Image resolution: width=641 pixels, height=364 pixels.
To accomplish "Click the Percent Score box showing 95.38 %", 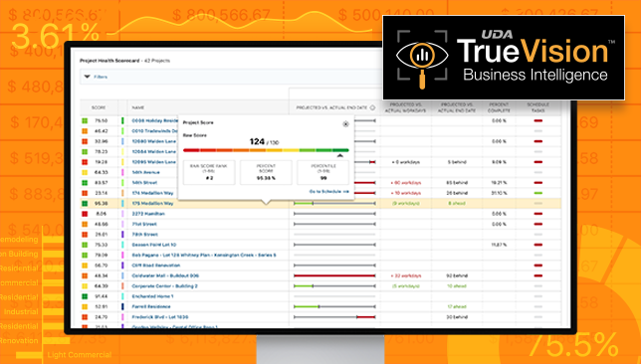I will coord(266,172).
